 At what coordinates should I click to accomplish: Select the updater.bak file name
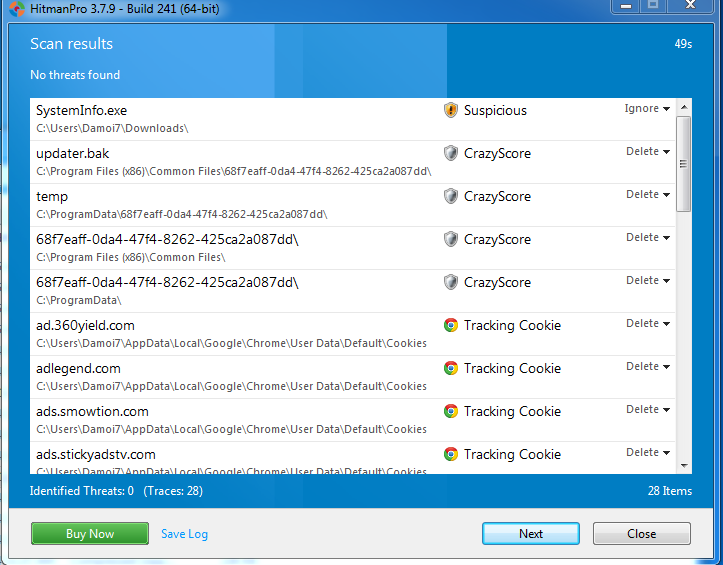click(73, 154)
